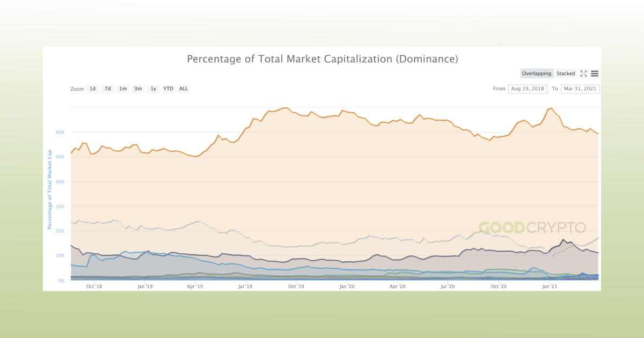Image resolution: width=644 pixels, height=338 pixels.
Task: Edit the From date Aug 19, 2018
Action: [x=526, y=89]
